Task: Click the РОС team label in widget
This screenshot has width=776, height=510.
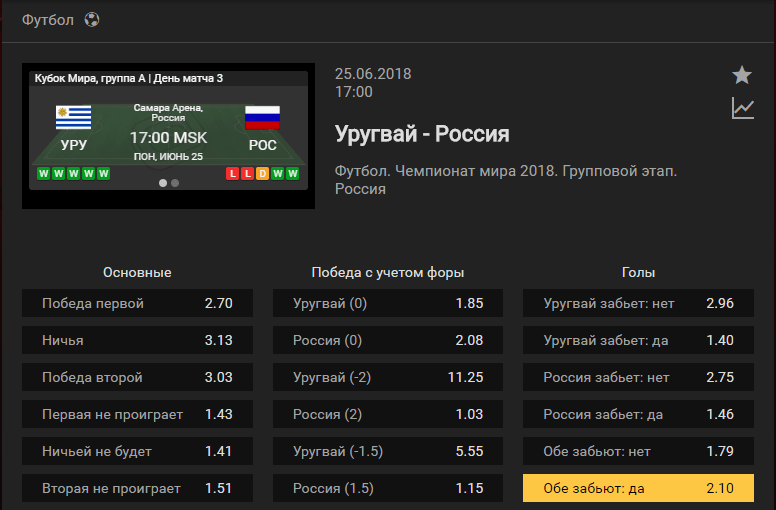Action: pyautogui.click(x=262, y=145)
